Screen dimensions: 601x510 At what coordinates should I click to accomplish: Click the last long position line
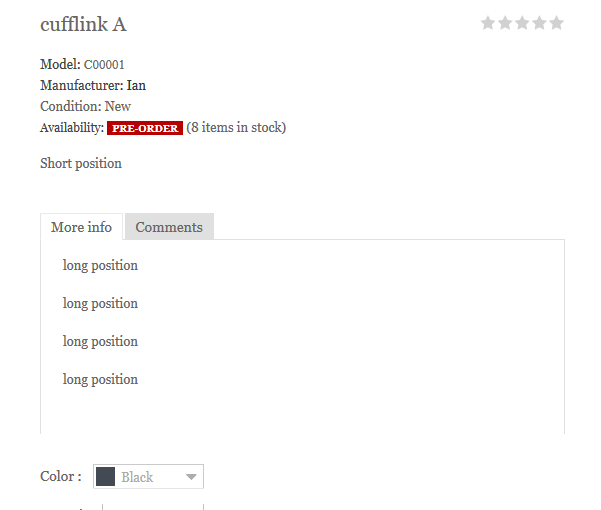pyautogui.click(x=100, y=379)
